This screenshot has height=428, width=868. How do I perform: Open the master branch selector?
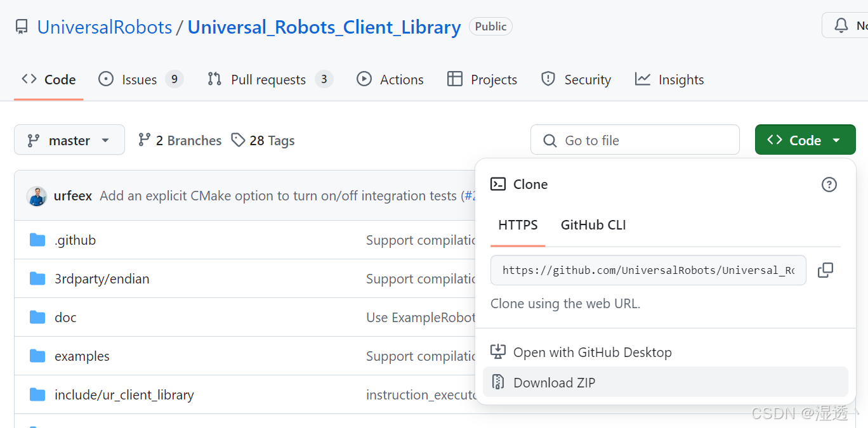[x=69, y=139]
